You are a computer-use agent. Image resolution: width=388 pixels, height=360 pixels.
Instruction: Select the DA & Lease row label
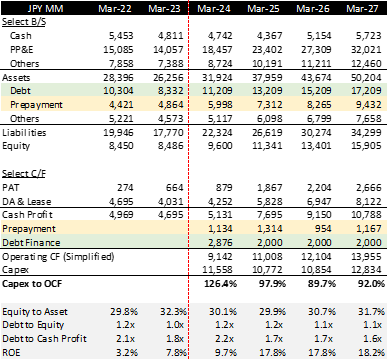click(27, 202)
